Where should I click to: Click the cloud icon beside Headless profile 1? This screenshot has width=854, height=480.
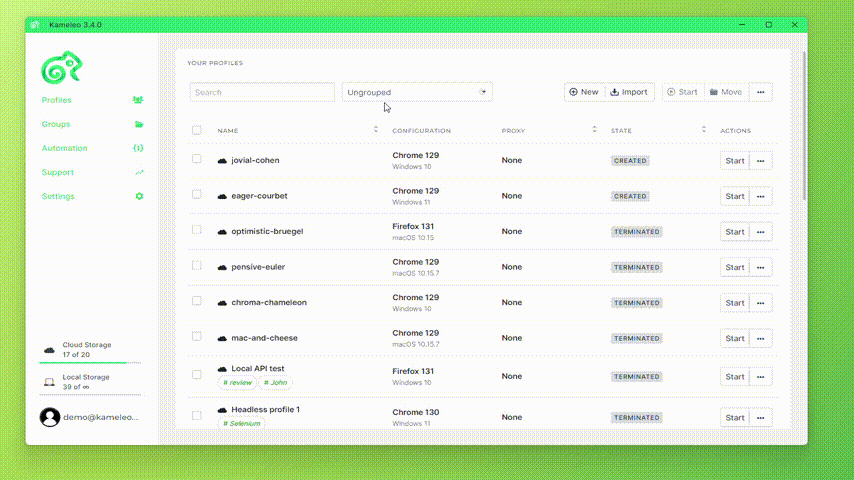point(222,410)
